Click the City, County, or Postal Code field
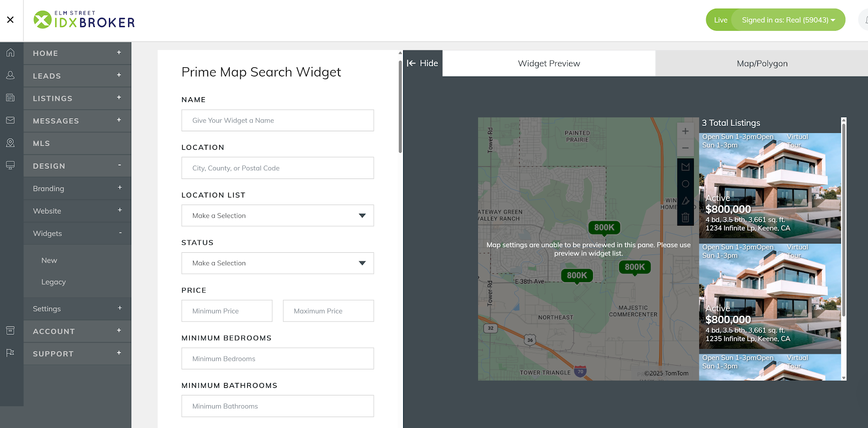868x428 pixels. (277, 168)
